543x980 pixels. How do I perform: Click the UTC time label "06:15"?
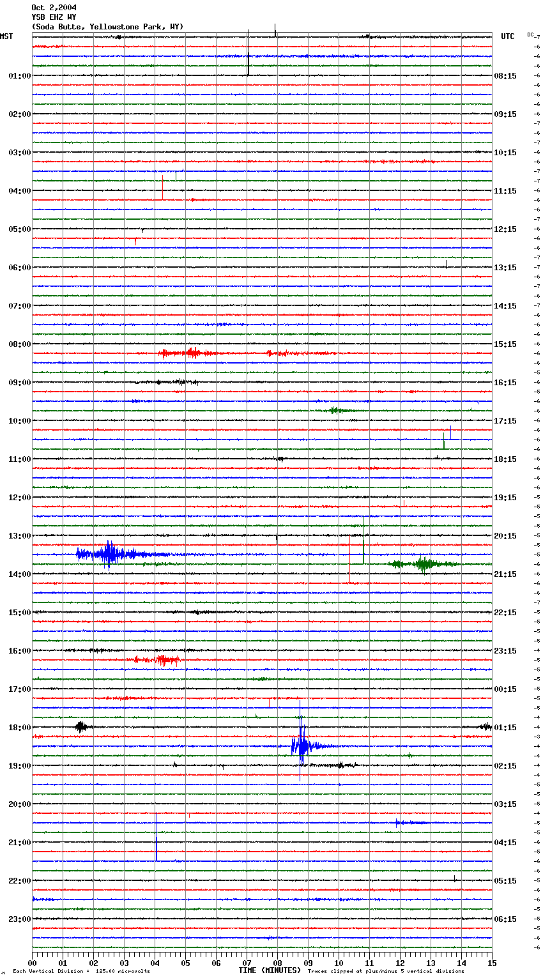click(x=505, y=919)
